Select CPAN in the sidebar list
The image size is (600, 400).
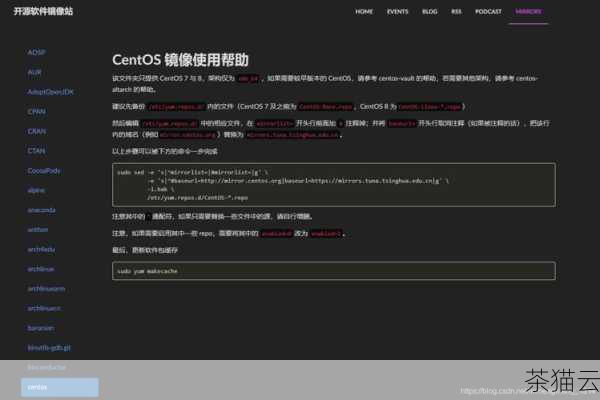pyautogui.click(x=36, y=112)
